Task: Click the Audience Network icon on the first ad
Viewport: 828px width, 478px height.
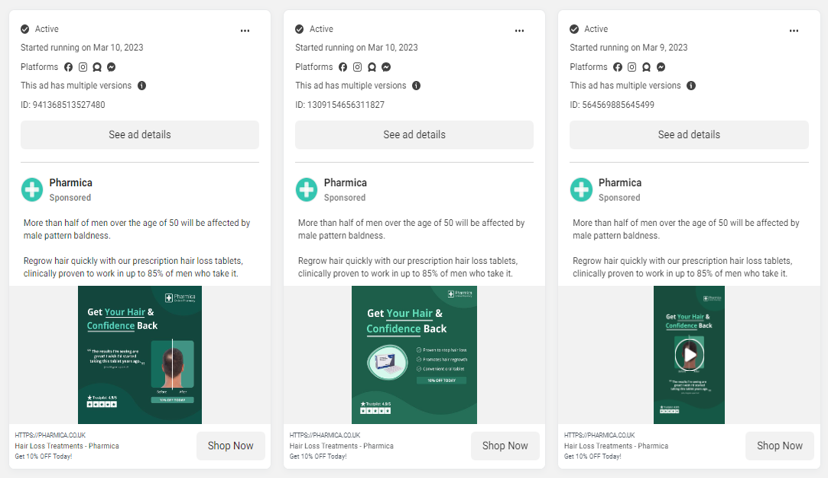Action: click(97, 67)
